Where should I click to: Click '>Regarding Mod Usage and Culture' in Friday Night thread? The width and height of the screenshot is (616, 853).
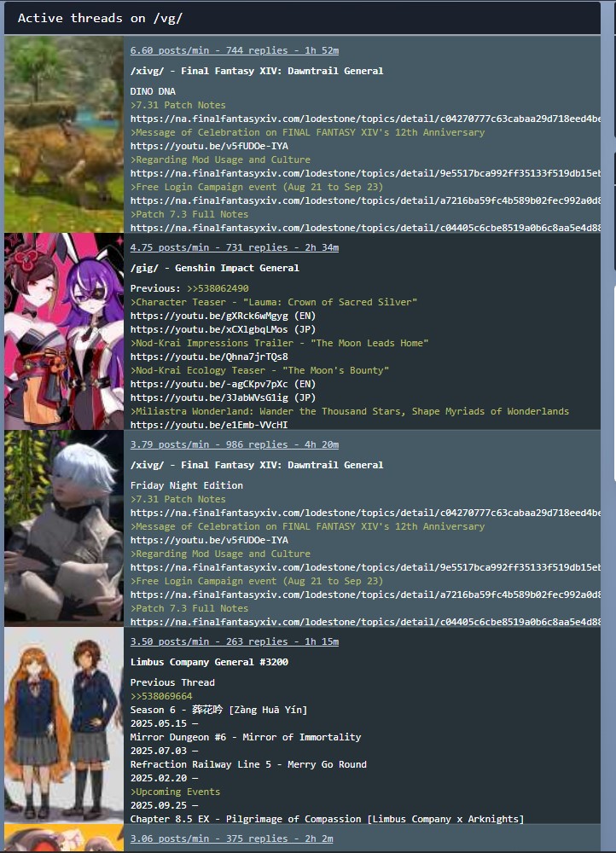click(x=220, y=554)
